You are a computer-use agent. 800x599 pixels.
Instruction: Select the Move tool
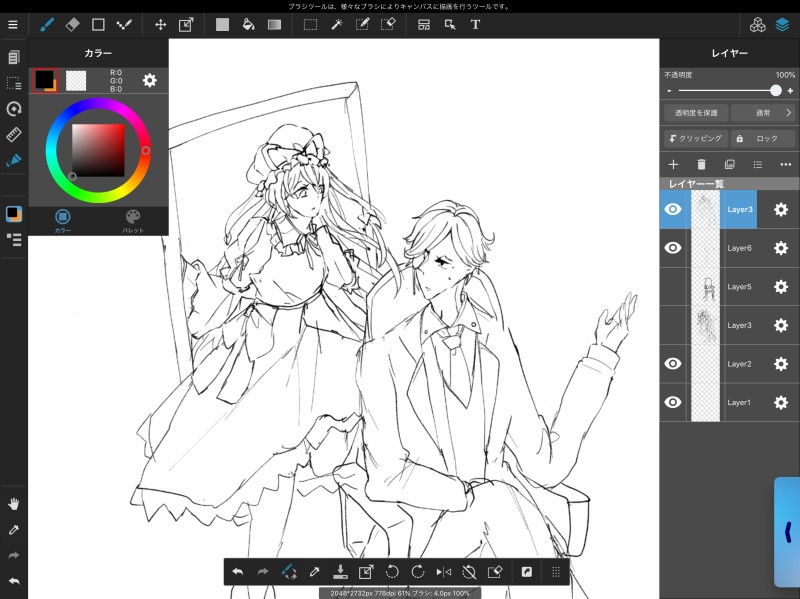coord(161,24)
